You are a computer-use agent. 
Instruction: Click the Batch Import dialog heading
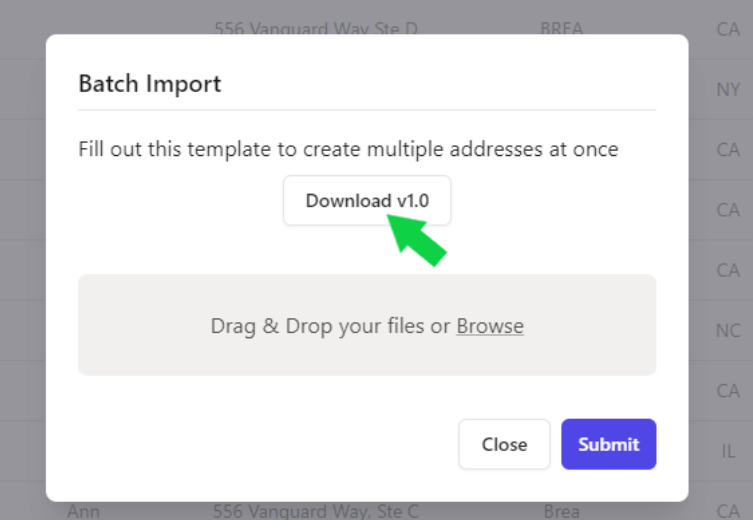pos(150,84)
